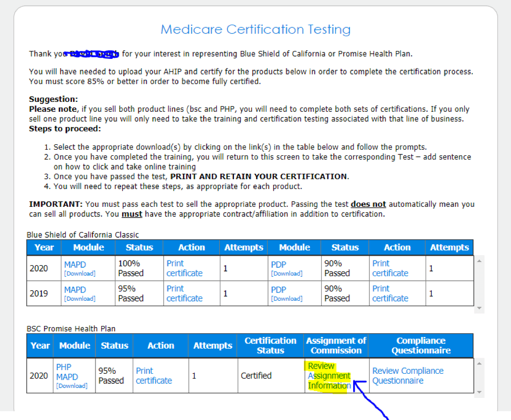Click the 'Steps to proceed:' heading
Image resolution: width=511 pixels, height=420 pixels.
pyautogui.click(x=65, y=129)
